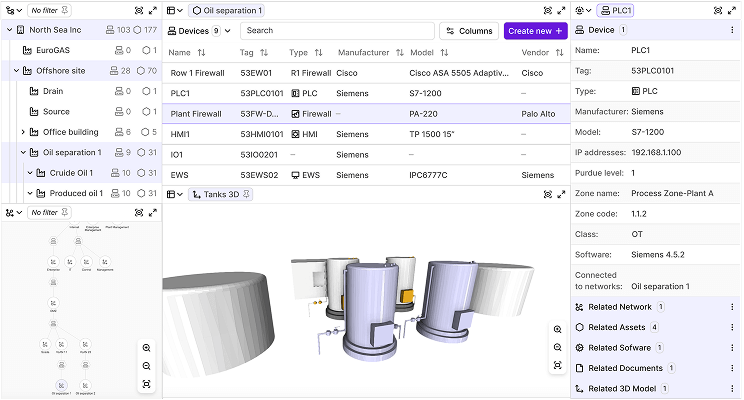This screenshot has height=400, width=744.
Task: Expand the Office building tree node
Action: pyautogui.click(x=23, y=132)
